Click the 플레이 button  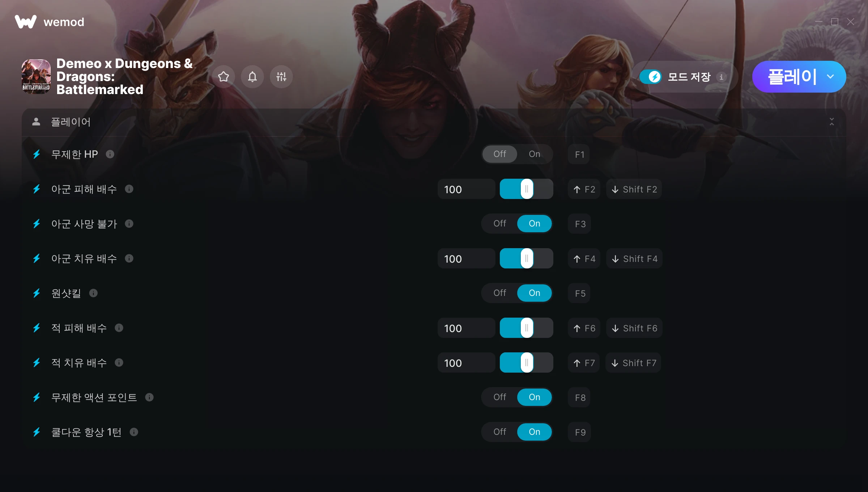click(x=791, y=77)
